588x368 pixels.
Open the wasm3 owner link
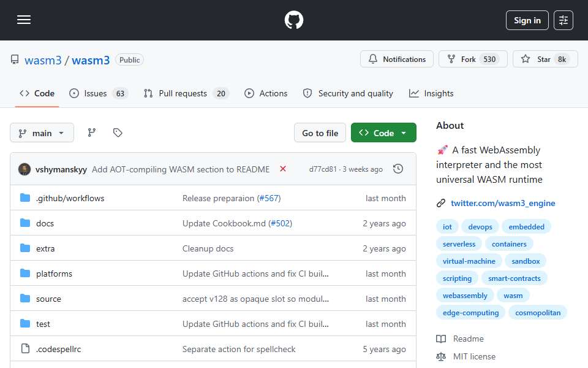pos(43,60)
